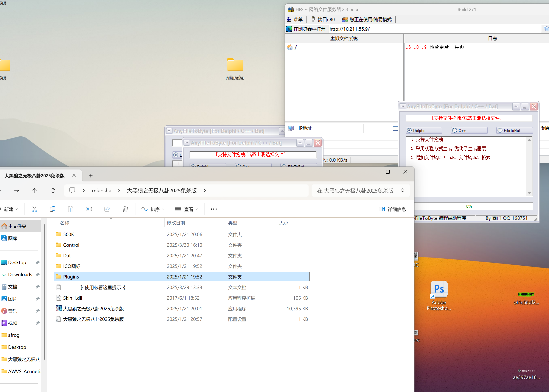Expand the 新建 new item dropdown
The height and width of the screenshot is (392, 549).
click(10, 209)
